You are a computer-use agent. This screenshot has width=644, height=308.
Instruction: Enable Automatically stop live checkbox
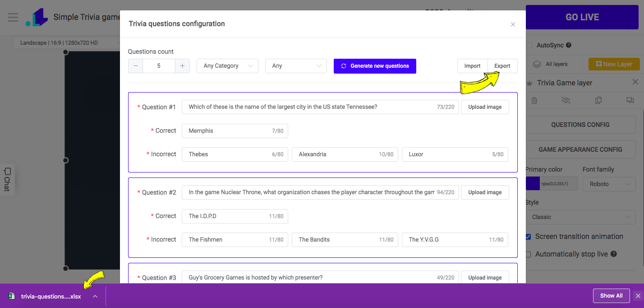click(x=528, y=254)
